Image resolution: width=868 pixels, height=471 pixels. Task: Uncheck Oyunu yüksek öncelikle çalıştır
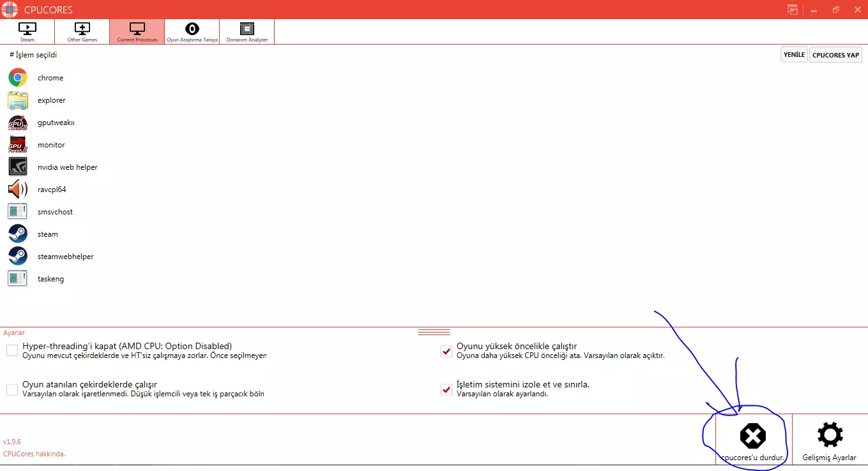[446, 351]
